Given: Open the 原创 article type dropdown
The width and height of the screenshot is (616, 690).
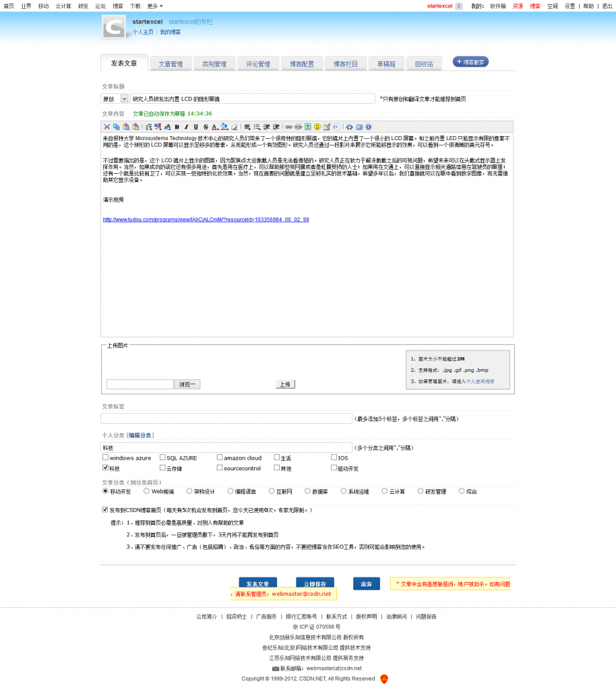Looking at the screenshot, I should [x=115, y=99].
